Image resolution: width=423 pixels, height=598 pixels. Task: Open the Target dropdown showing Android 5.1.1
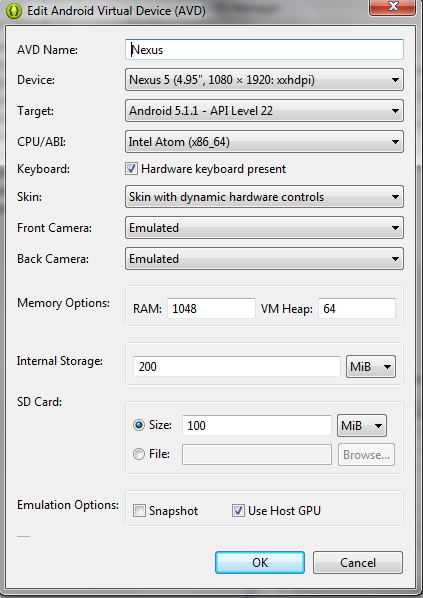tap(264, 111)
